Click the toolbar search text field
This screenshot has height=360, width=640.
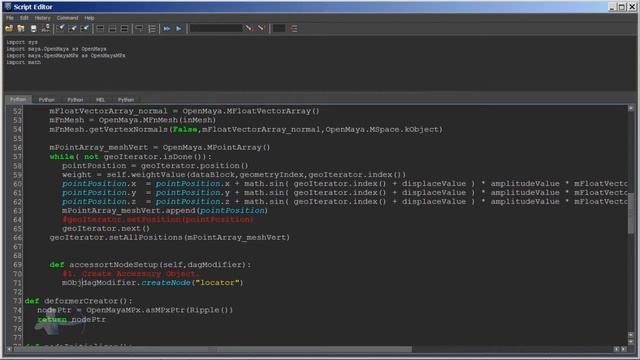tap(216, 29)
